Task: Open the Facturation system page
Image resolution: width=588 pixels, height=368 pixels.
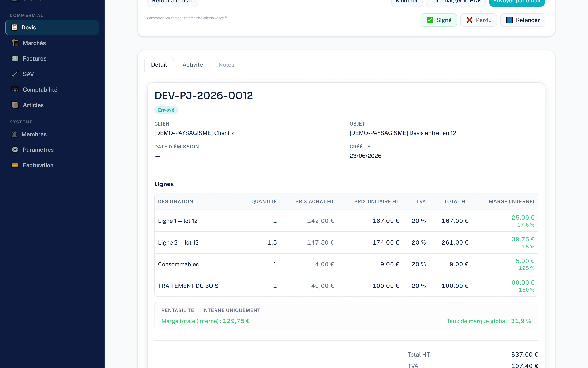Action: click(52, 165)
